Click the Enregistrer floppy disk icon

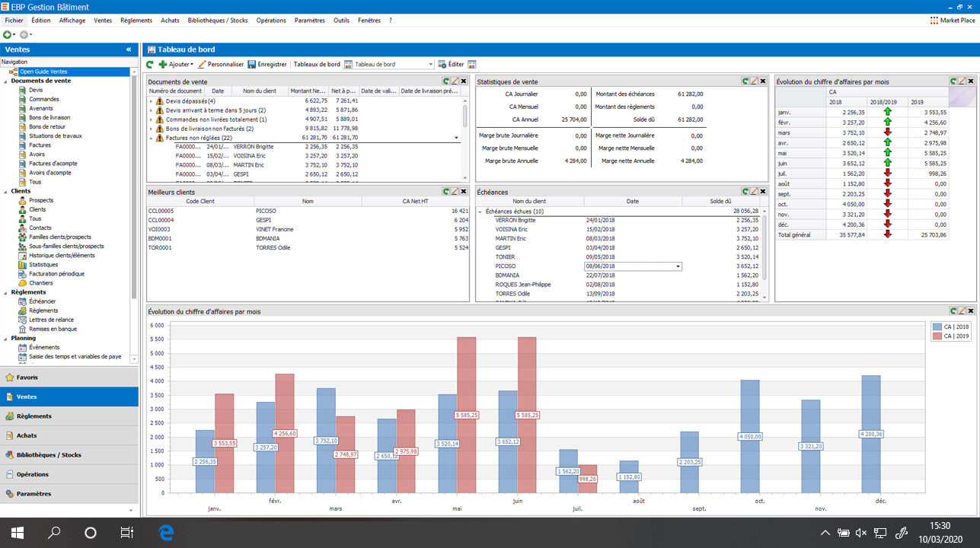click(251, 65)
